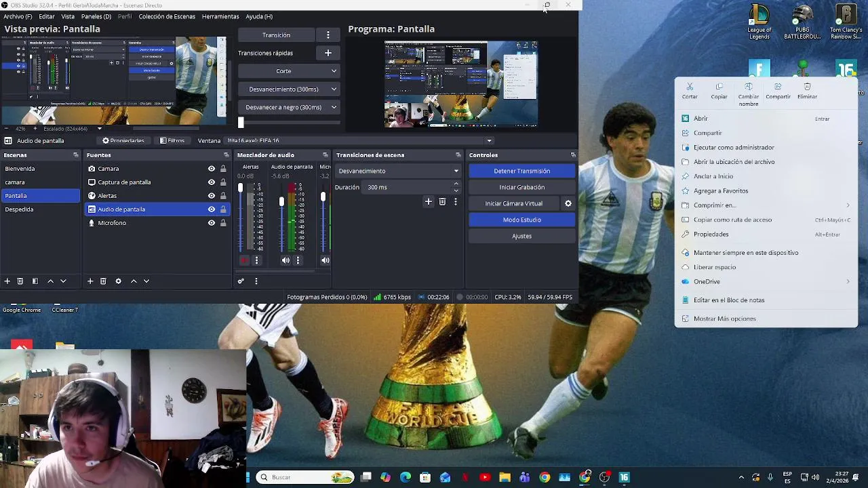This screenshot has width=868, height=488.
Task: Remove selected source with the trash icon
Action: pyautogui.click(x=103, y=281)
